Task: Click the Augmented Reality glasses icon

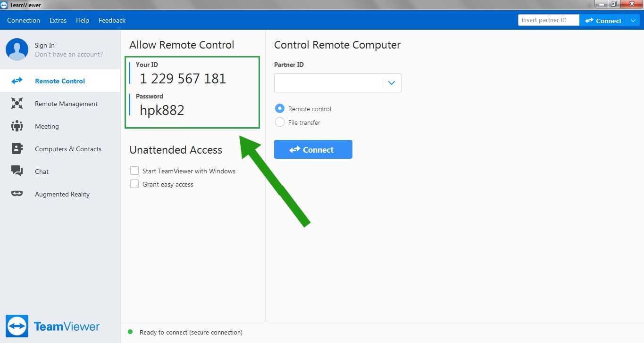Action: [x=17, y=194]
